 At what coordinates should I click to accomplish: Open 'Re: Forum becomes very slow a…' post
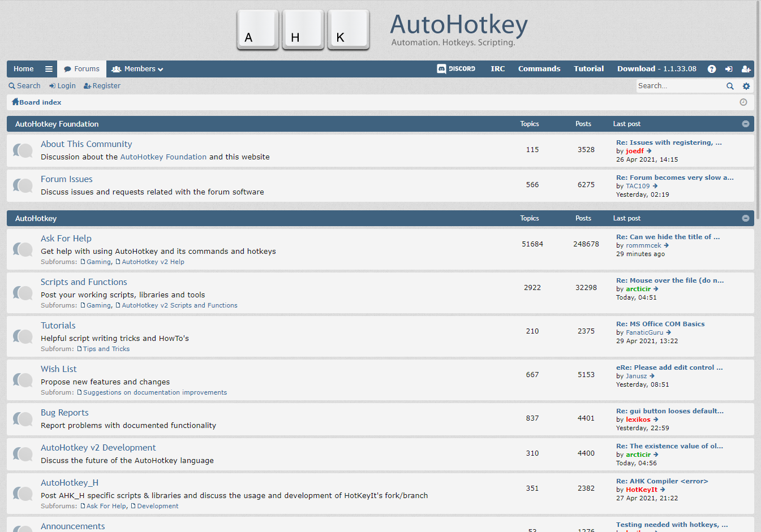coord(675,178)
